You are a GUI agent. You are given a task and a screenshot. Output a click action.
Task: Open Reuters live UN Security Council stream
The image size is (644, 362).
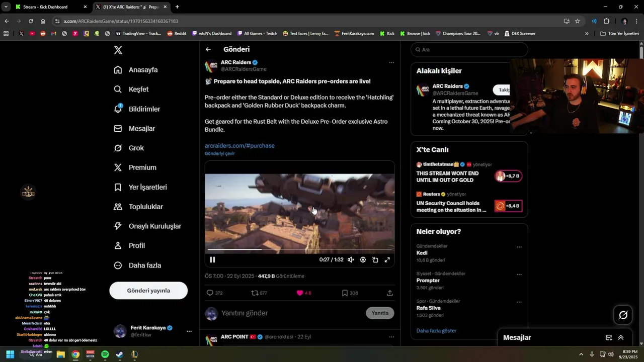click(469, 202)
